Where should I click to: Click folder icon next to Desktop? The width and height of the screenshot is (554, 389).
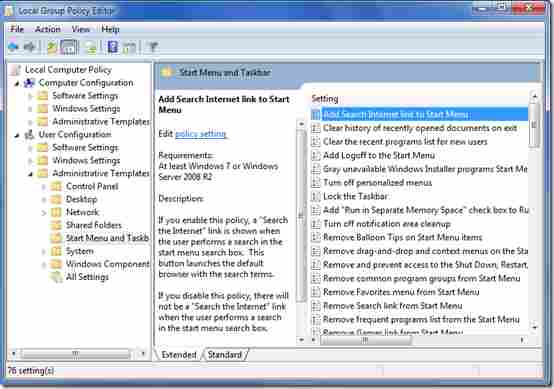(57, 199)
